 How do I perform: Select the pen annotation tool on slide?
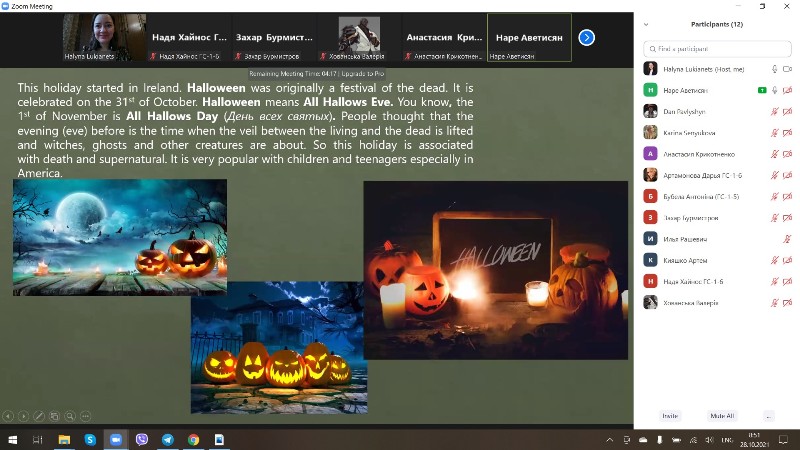pos(39,416)
